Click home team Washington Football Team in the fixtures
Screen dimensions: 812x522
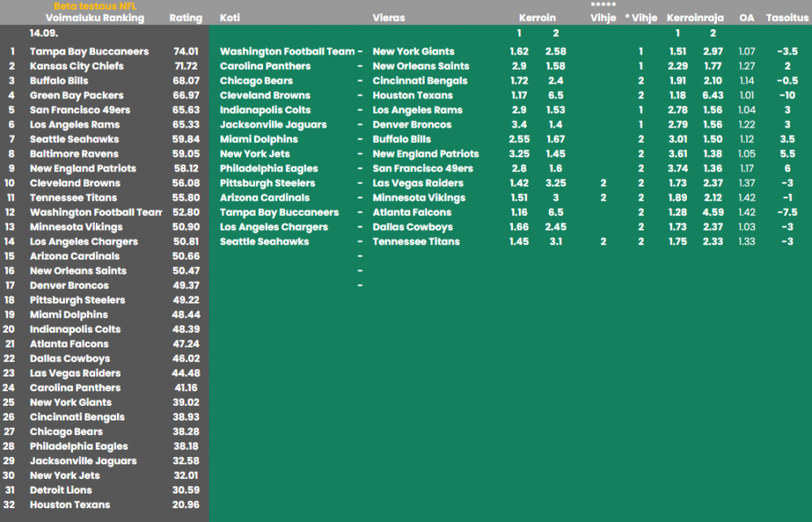(x=287, y=51)
